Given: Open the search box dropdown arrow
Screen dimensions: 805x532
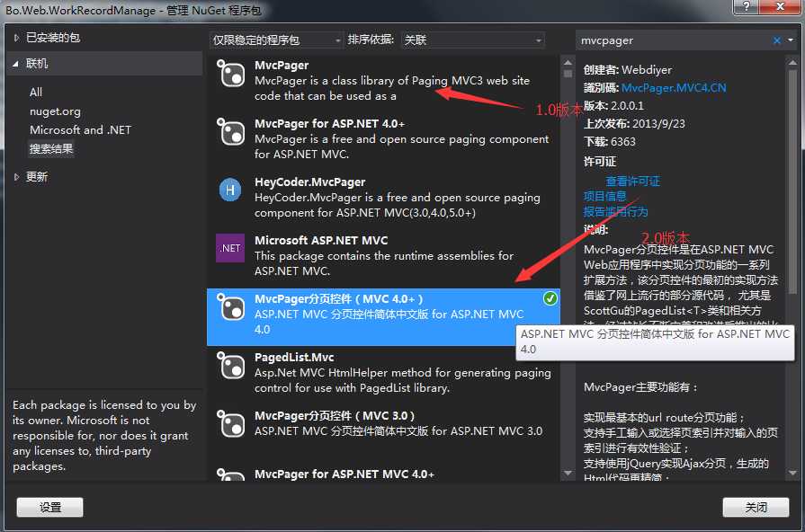Looking at the screenshot, I should (x=791, y=40).
